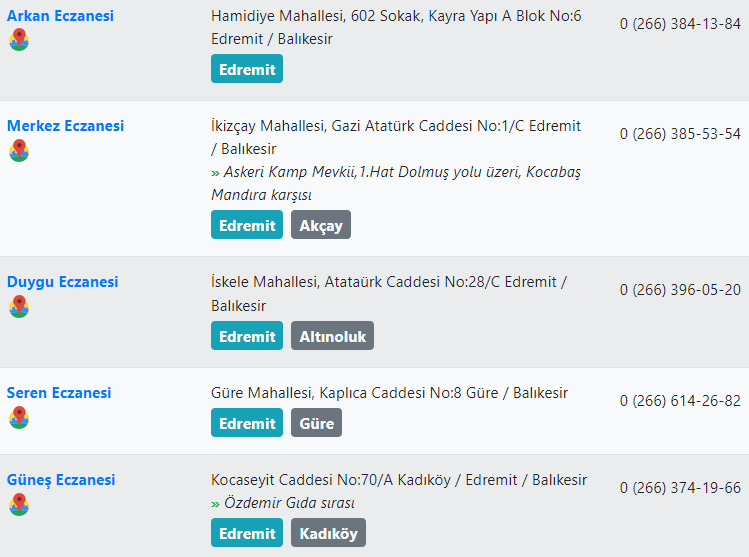Click Edremit tag in Seren Eczanesi row
The height and width of the screenshot is (557, 749).
tap(247, 423)
